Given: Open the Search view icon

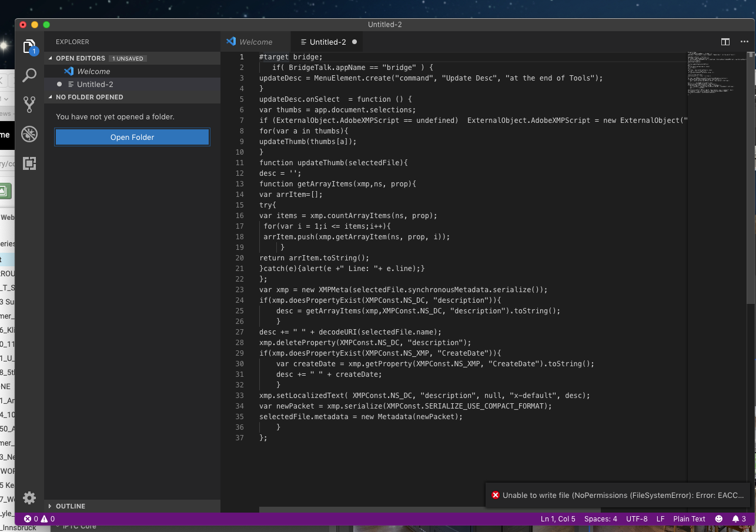Looking at the screenshot, I should point(29,75).
